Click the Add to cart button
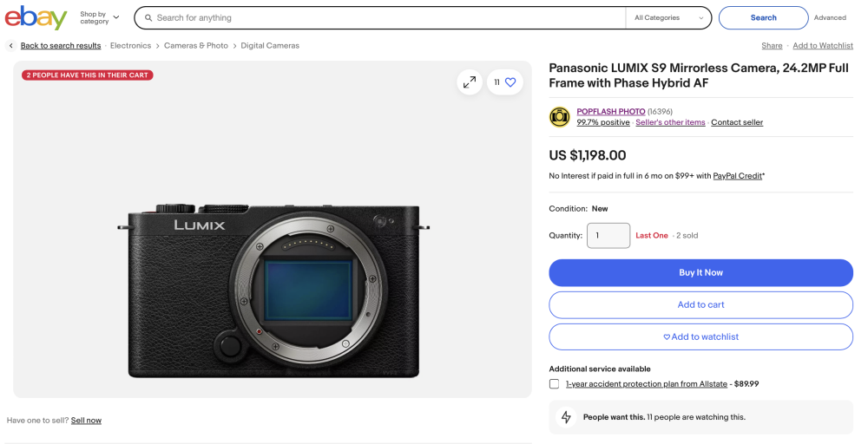 click(x=700, y=305)
